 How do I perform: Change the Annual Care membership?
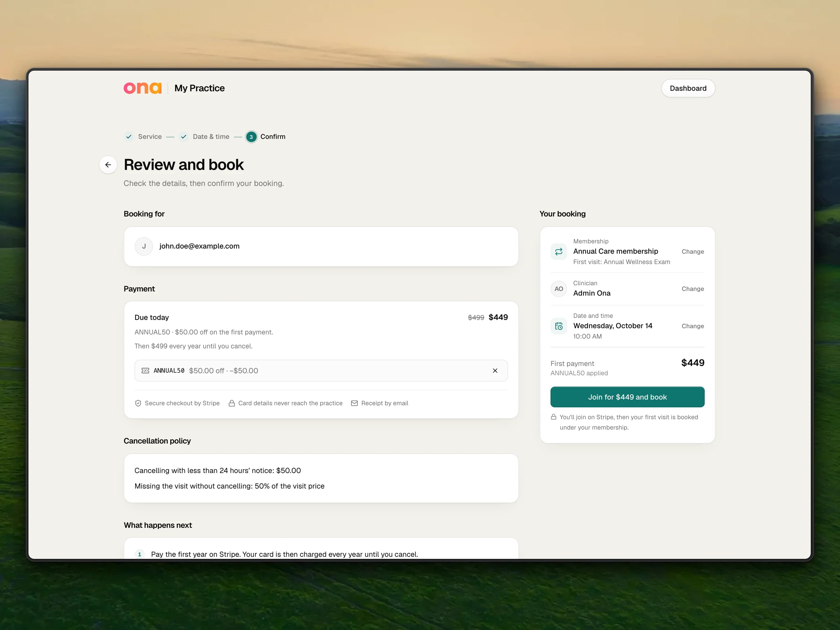click(x=693, y=252)
